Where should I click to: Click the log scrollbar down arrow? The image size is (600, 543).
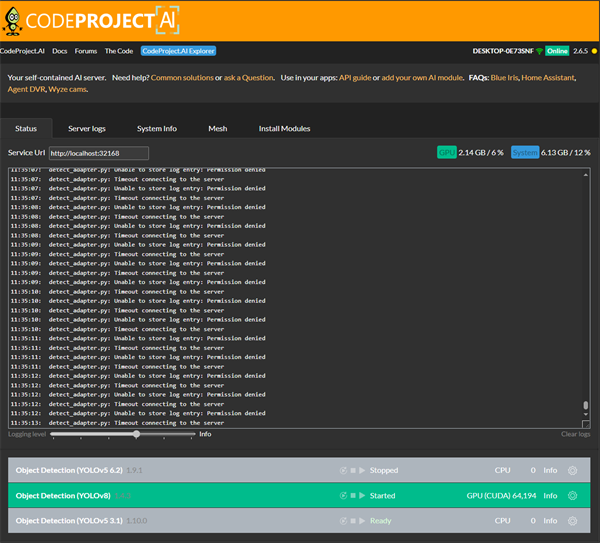[x=585, y=414]
